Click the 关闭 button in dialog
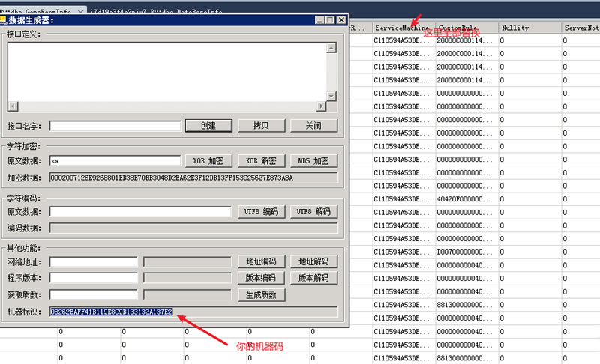600x364 pixels. (x=313, y=126)
